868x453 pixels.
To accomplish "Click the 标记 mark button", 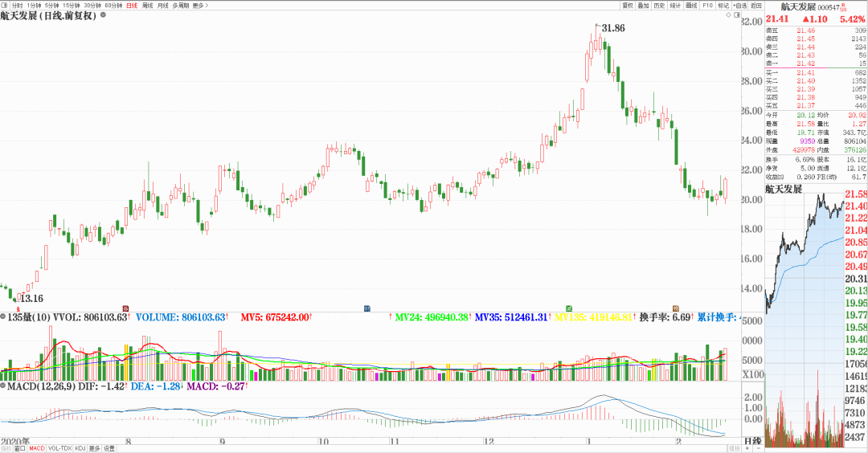I will click(x=723, y=6).
